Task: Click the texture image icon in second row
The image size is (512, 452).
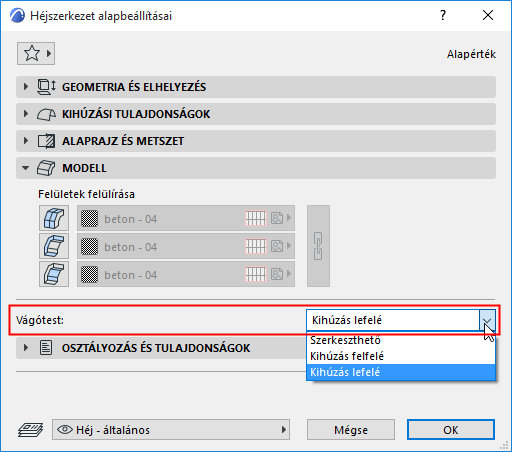Action: [277, 246]
